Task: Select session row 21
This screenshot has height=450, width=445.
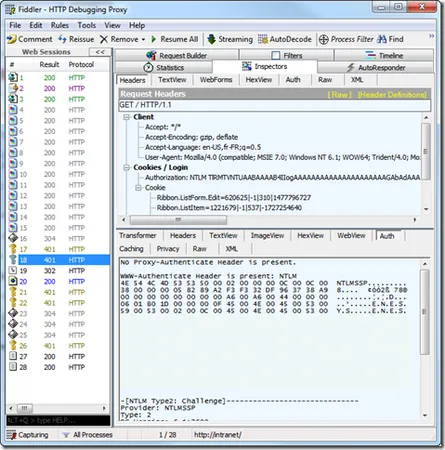Action: (59, 292)
